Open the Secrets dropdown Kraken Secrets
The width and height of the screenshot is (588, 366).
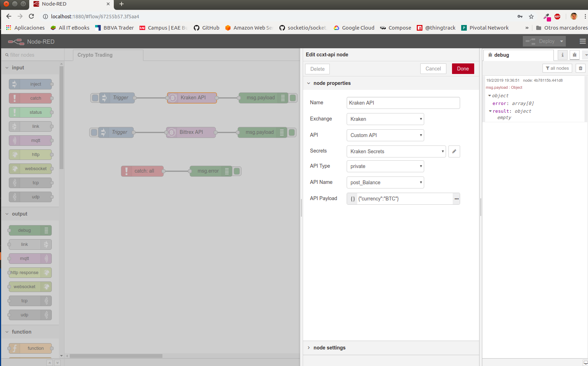(396, 151)
